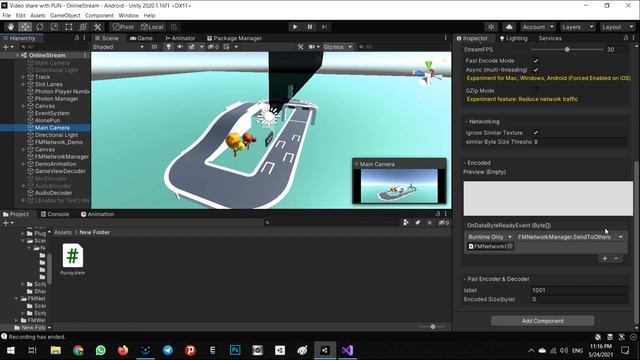The height and width of the screenshot is (360, 640).
Task: Lock the Hierarchy panel
Action: 76,38
